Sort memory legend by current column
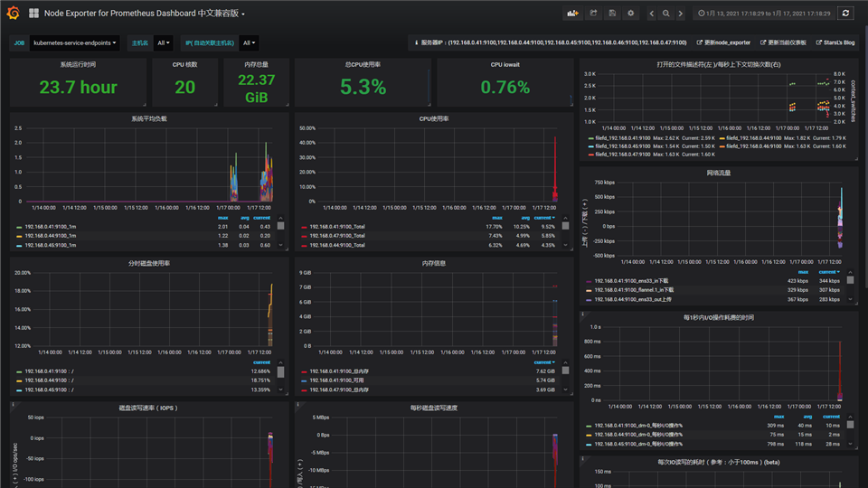Image resolution: width=868 pixels, height=488 pixels. click(544, 362)
